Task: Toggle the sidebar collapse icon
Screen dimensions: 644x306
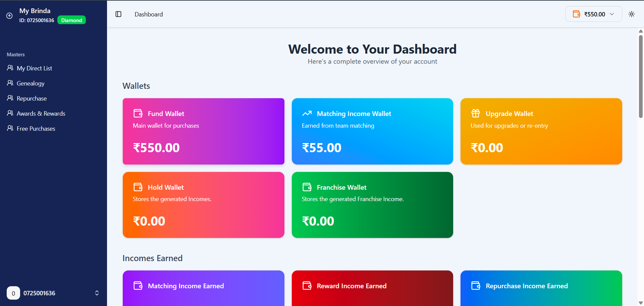Action: pyautogui.click(x=118, y=14)
